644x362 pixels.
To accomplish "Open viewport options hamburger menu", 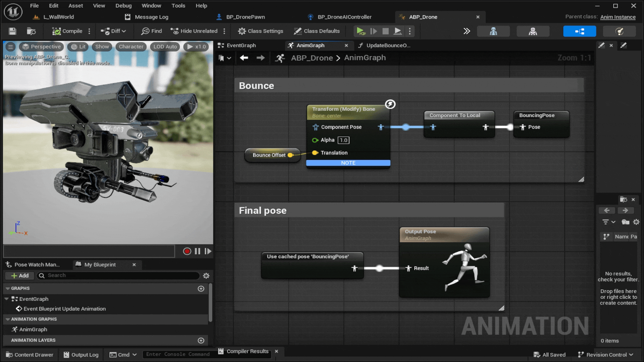I will coord(11,47).
